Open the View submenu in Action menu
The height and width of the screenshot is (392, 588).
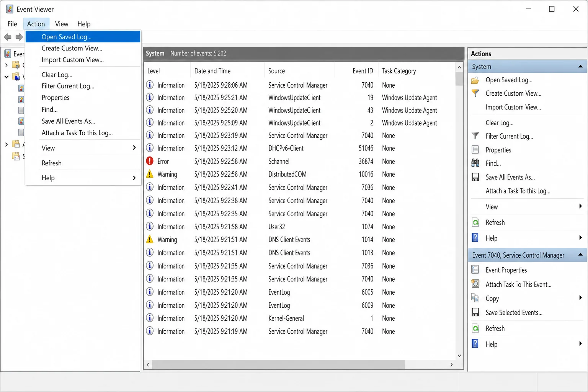[83, 148]
